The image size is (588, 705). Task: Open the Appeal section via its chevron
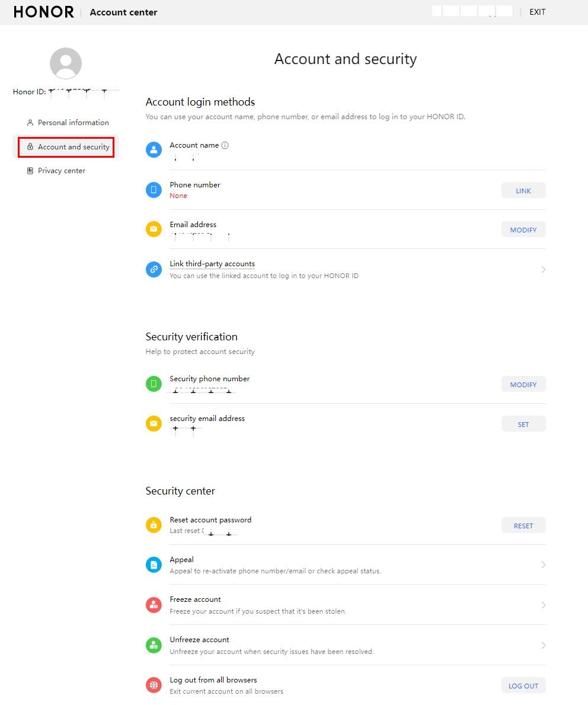coord(543,564)
